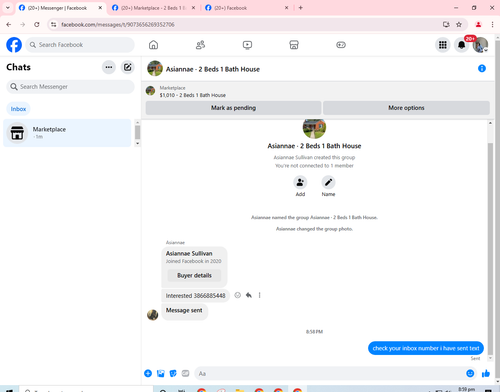Image resolution: width=500 pixels, height=392 pixels.
Task: Attach a photo using the image icon
Action: (161, 373)
